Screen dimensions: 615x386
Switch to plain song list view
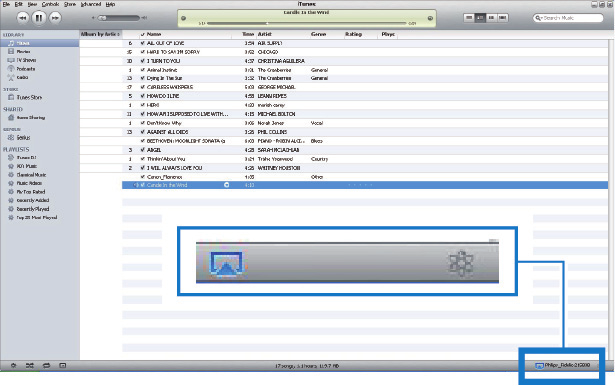coord(469,18)
